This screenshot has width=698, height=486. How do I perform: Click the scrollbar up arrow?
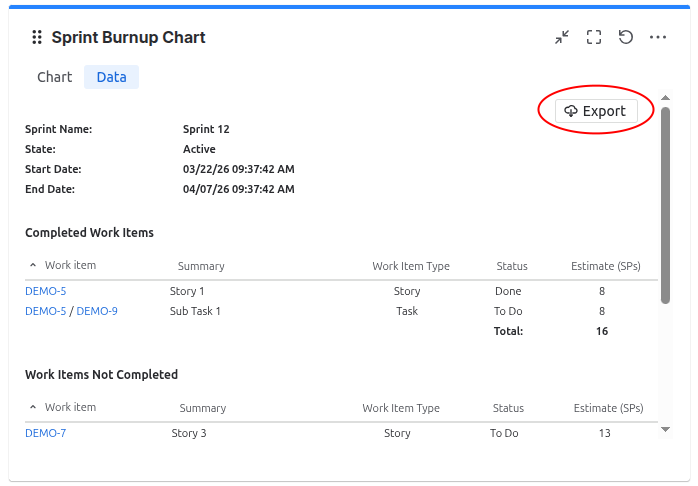[x=666, y=98]
